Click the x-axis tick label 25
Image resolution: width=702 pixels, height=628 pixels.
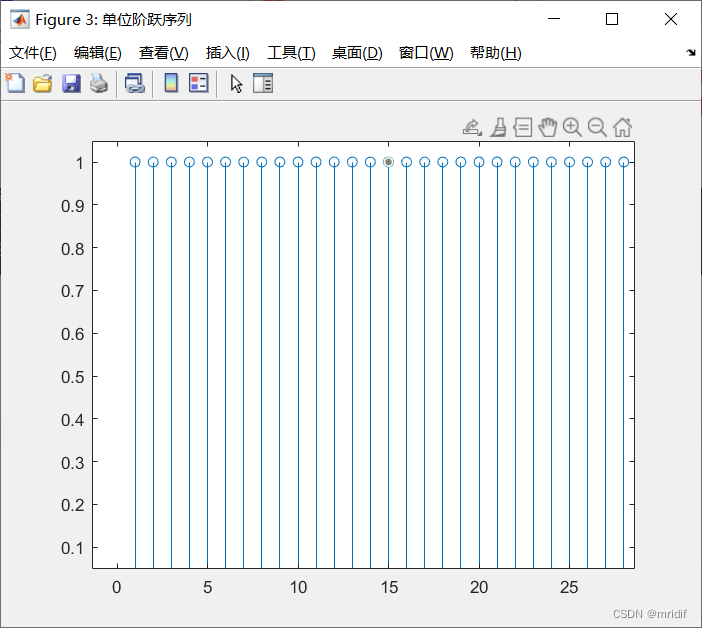(x=569, y=587)
